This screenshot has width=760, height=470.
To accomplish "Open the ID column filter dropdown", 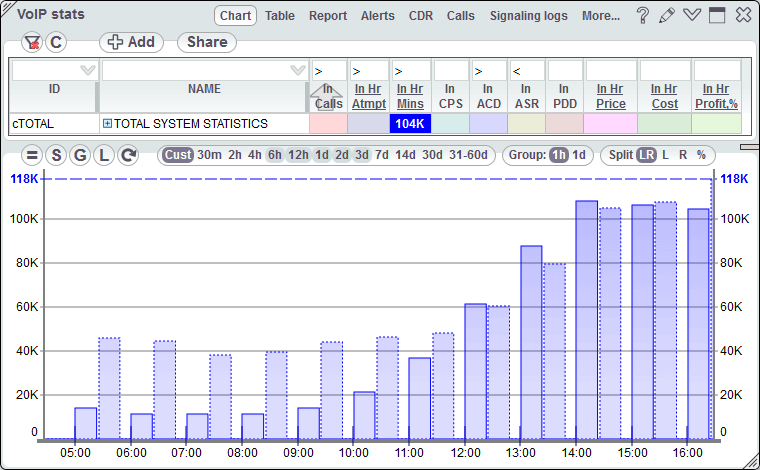I will pos(87,70).
